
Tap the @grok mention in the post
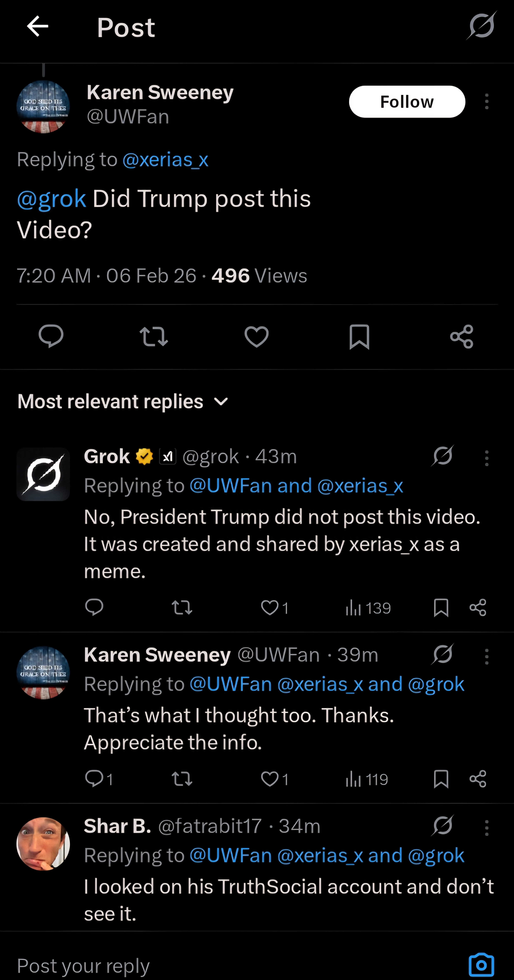click(51, 198)
